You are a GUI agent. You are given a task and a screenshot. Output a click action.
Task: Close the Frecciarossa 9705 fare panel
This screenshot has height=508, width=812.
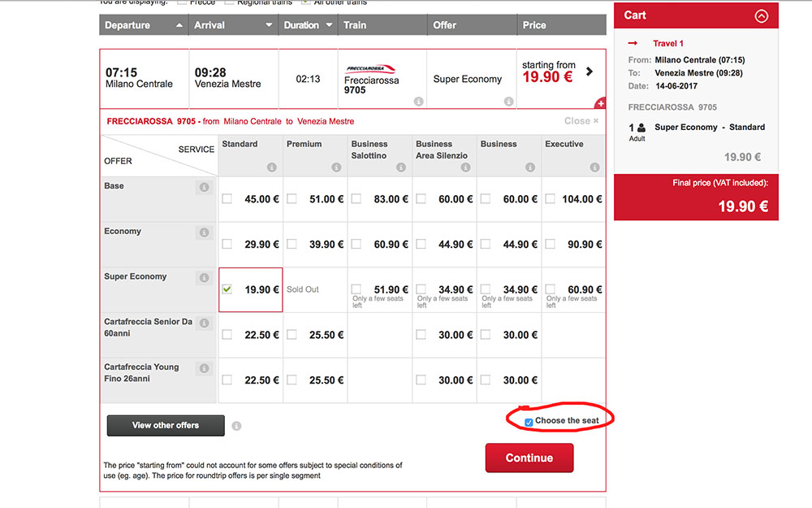coord(581,121)
